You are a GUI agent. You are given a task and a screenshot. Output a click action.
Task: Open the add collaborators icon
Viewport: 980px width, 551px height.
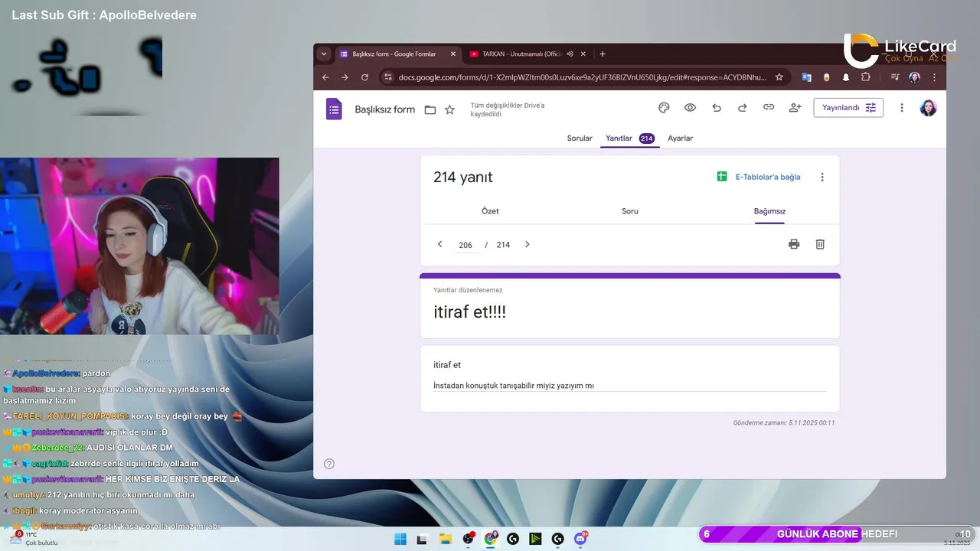coord(795,108)
